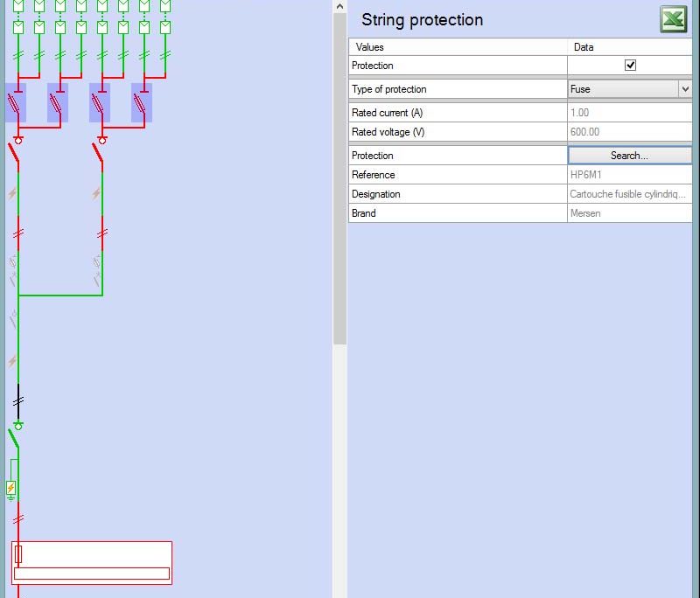Image resolution: width=700 pixels, height=598 pixels.
Task: Select the red inverter box at bottom
Action: point(92,563)
